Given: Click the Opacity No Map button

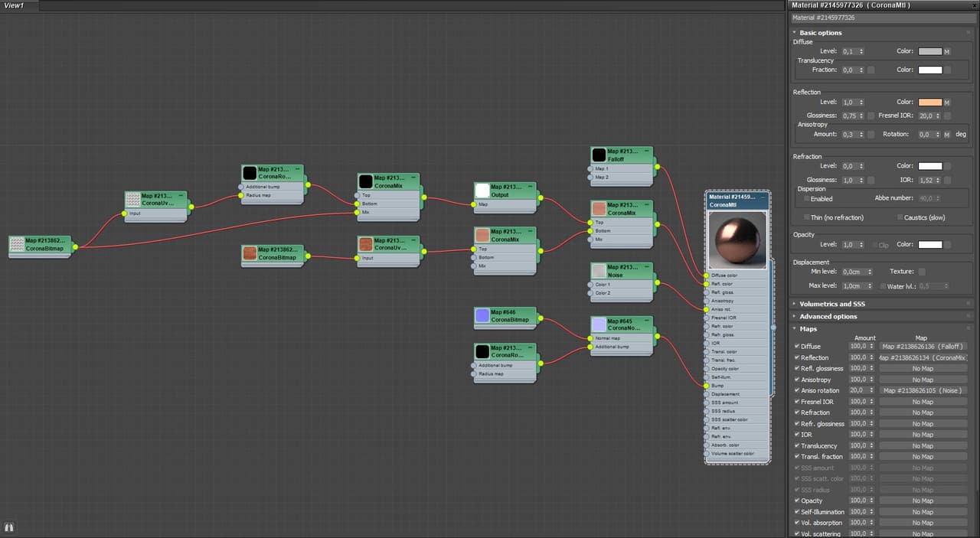Looking at the screenshot, I should click(x=923, y=501).
